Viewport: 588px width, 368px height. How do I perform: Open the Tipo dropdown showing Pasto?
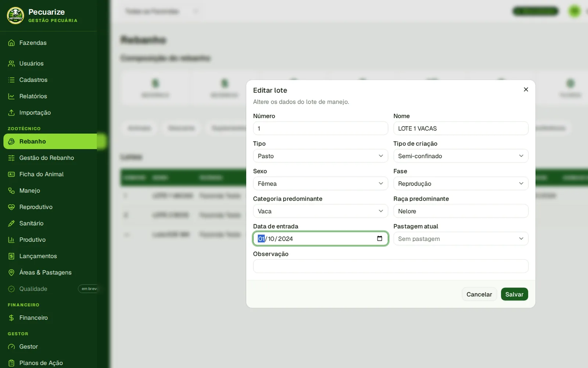coord(320,156)
